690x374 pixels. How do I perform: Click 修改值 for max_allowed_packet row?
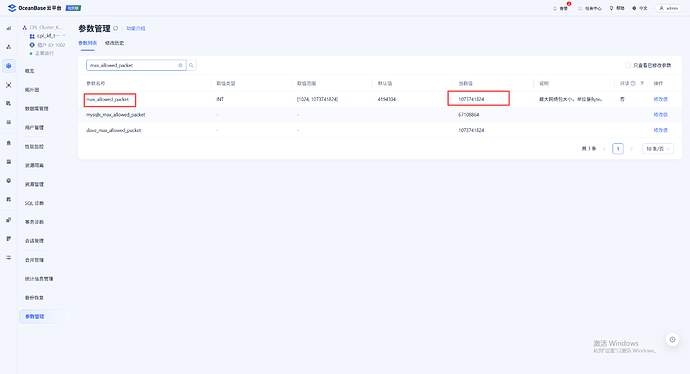tap(661, 99)
